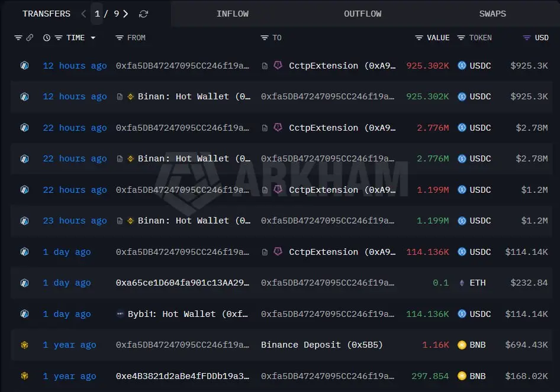This screenshot has width=560, height=392.
Task: Click the Binance logo in 2.776M inflow row
Action: tap(131, 158)
